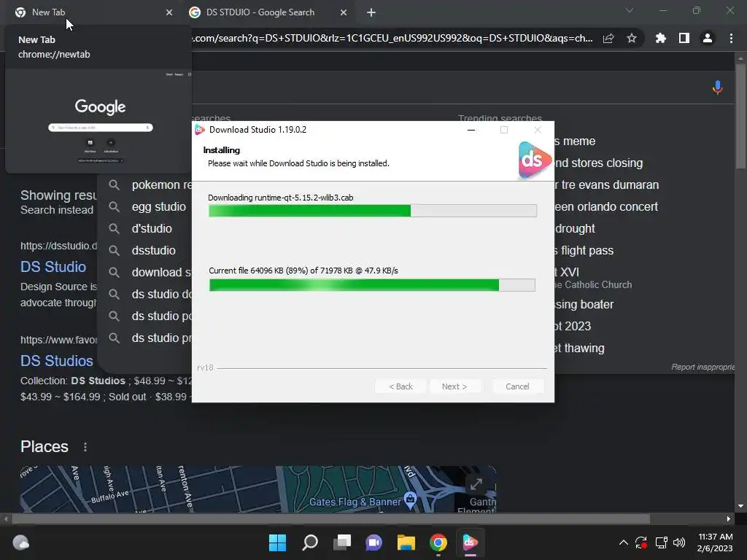Click search icon beside 'dsstudio'
The width and height of the screenshot is (747, 560).
click(x=114, y=251)
